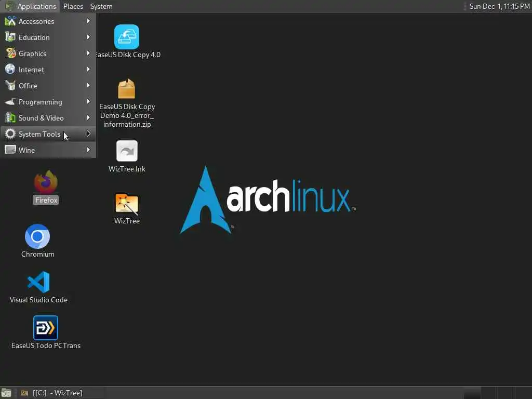Open Education submenu entry
The width and height of the screenshot is (532, 399).
pos(48,37)
